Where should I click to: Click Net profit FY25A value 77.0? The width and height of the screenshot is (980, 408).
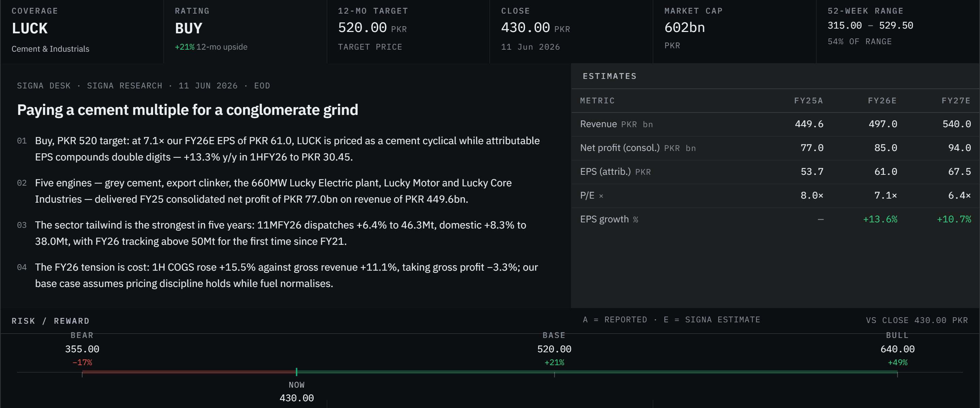coord(812,148)
